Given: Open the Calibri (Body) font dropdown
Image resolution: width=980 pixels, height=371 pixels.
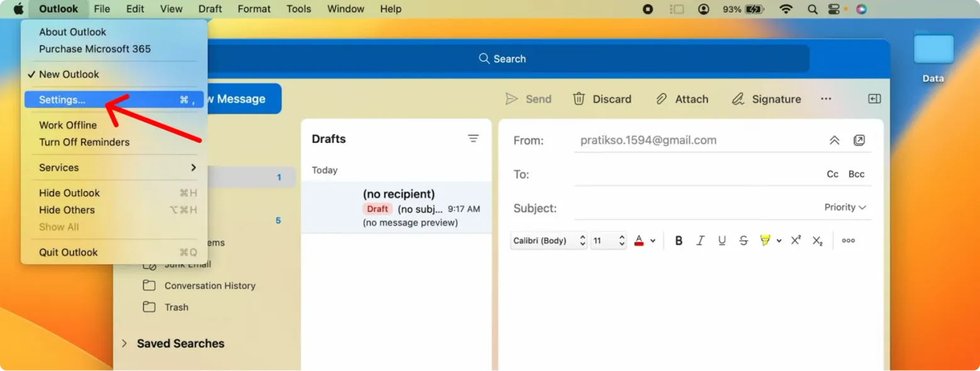Looking at the screenshot, I should click(x=549, y=241).
